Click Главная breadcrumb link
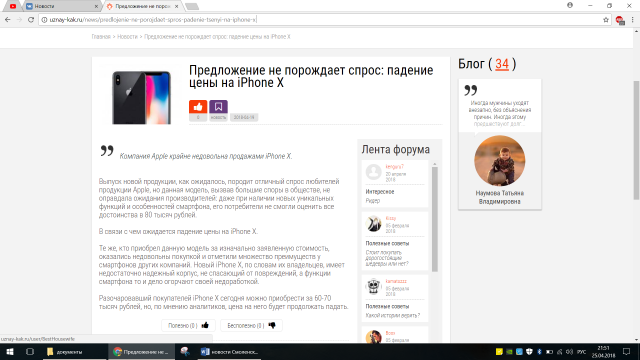Screen dimensions: 640x360 pyautogui.click(x=101, y=37)
